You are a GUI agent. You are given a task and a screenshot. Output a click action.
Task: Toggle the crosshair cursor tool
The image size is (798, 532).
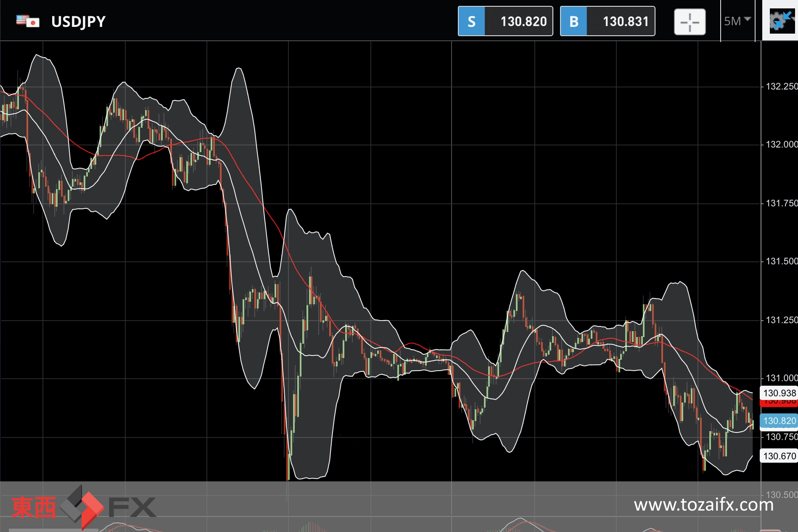[690, 22]
